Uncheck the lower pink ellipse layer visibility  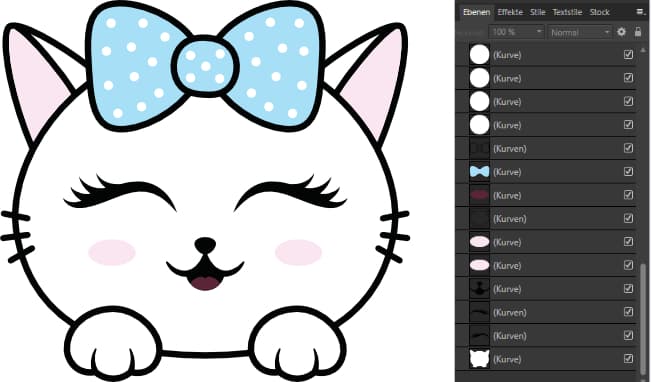click(x=628, y=265)
